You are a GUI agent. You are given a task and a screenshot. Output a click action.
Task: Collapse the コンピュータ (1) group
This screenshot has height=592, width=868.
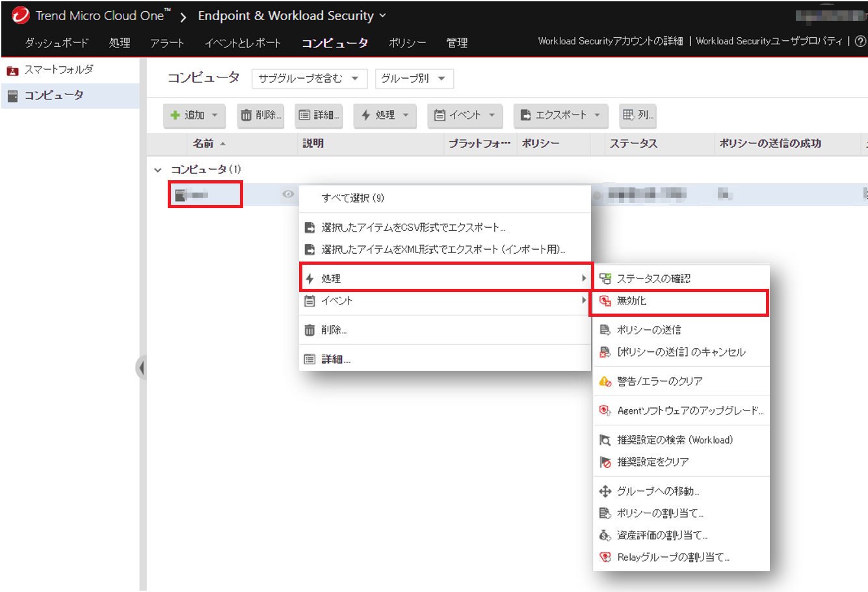click(158, 170)
